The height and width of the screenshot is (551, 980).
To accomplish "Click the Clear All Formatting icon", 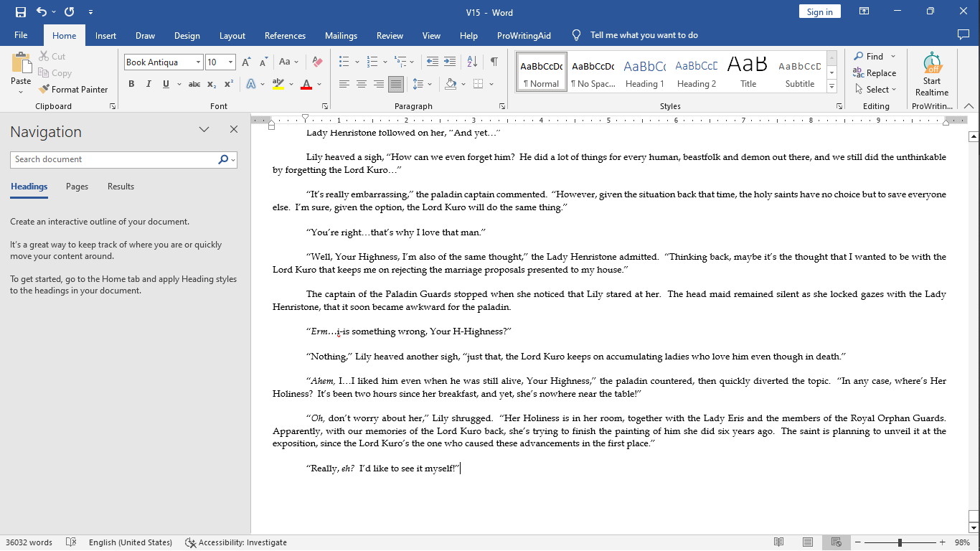I will [317, 62].
